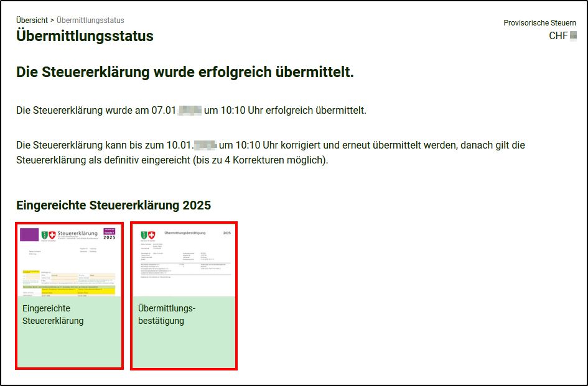Click Swiss cross emblem on Steuererklärung preview

(52, 235)
